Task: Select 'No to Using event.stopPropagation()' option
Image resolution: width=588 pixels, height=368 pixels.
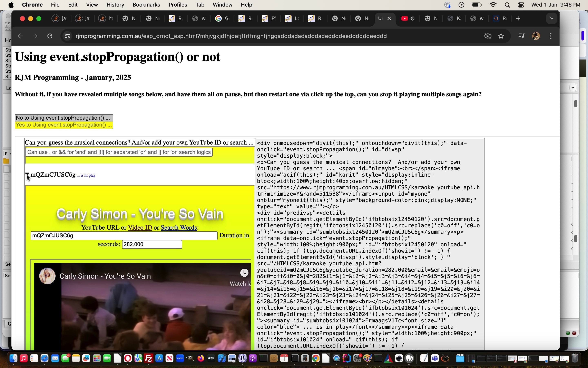Action: 64,118
